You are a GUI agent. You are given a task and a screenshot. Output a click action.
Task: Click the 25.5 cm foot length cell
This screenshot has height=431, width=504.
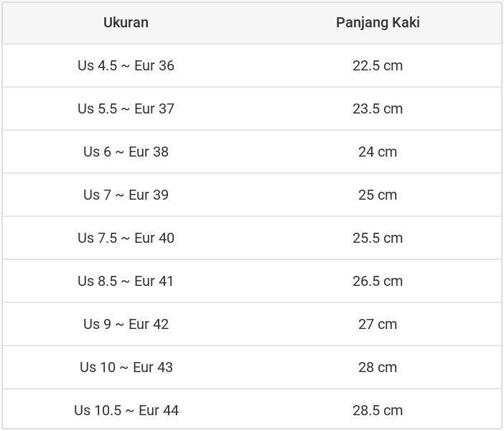pyautogui.click(x=378, y=238)
